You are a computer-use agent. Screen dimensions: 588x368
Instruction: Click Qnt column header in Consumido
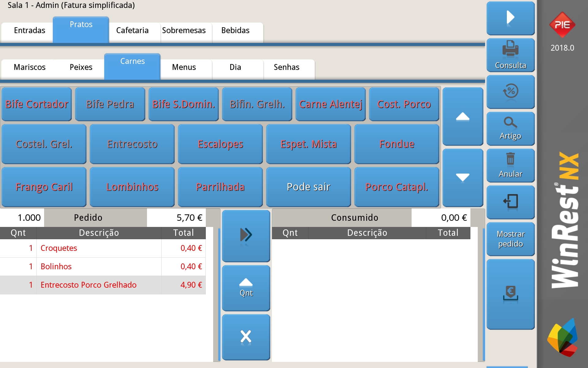(x=290, y=233)
